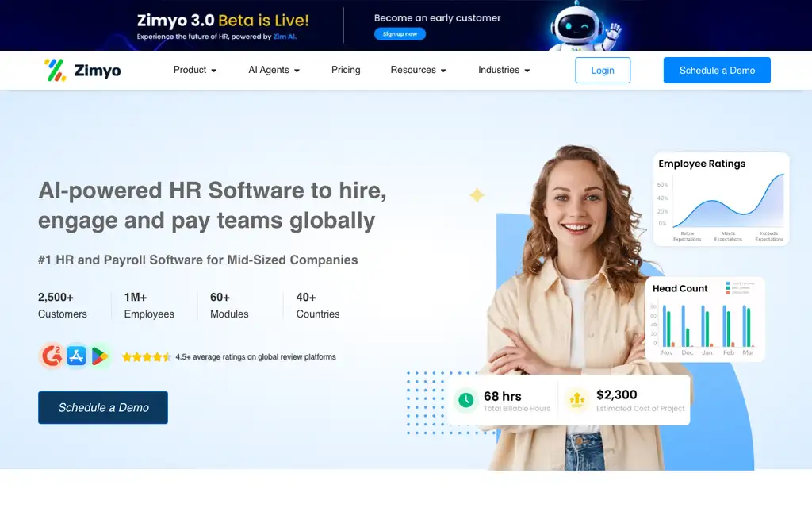Click the 2,500+ Customers stat
The width and height of the screenshot is (812, 508).
coord(63,306)
